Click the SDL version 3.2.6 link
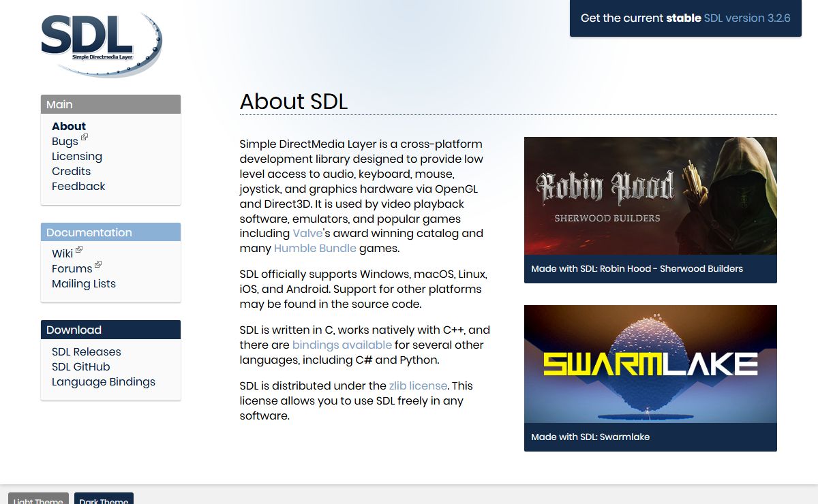The image size is (818, 504). [x=747, y=18]
